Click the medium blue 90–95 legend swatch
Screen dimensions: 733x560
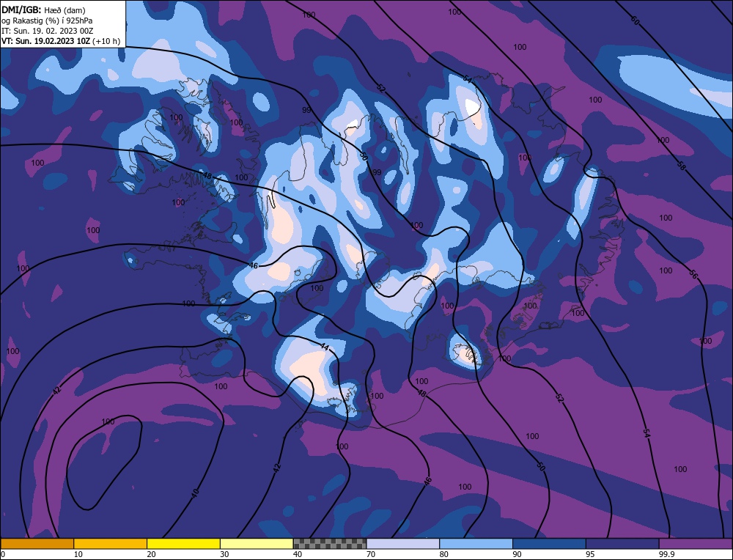point(549,543)
